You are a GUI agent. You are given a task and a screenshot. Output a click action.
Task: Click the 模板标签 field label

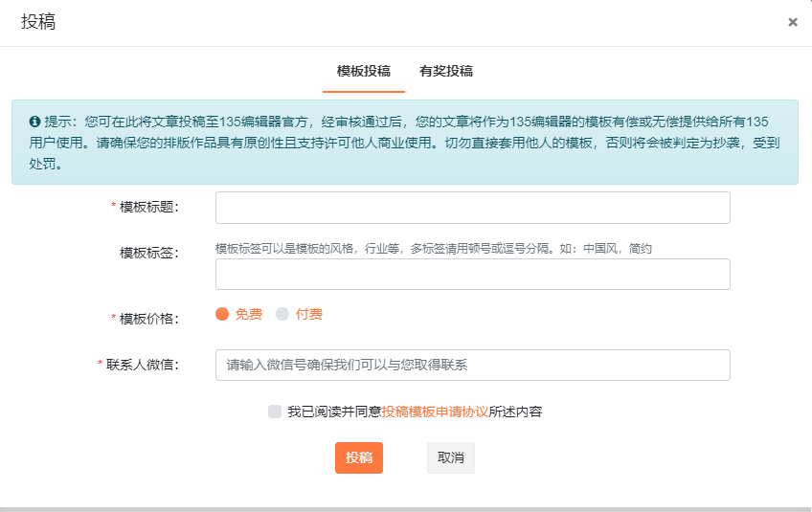click(x=148, y=253)
